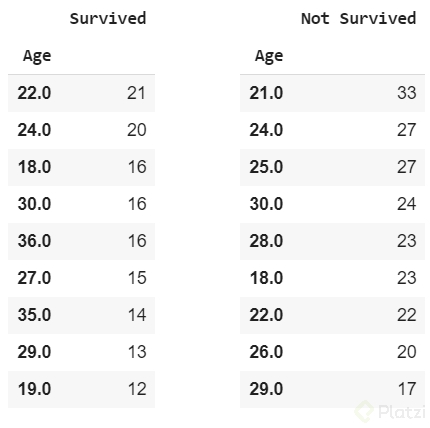This screenshot has width=430, height=428.
Task: Select age 36.0 in the Survived table
Action: [34, 241]
